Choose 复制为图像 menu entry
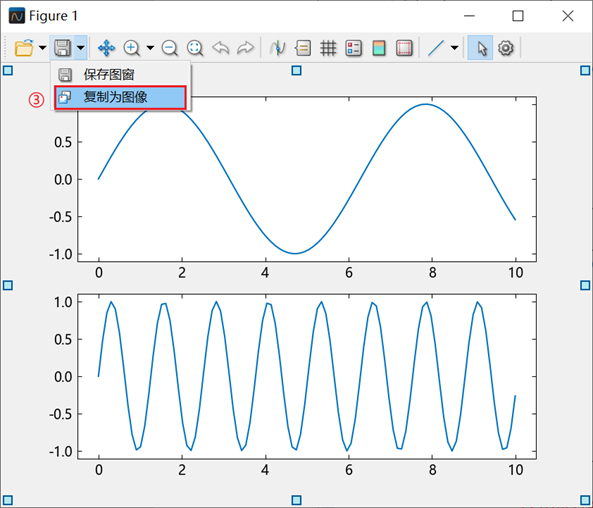This screenshot has width=593, height=508. [120, 98]
